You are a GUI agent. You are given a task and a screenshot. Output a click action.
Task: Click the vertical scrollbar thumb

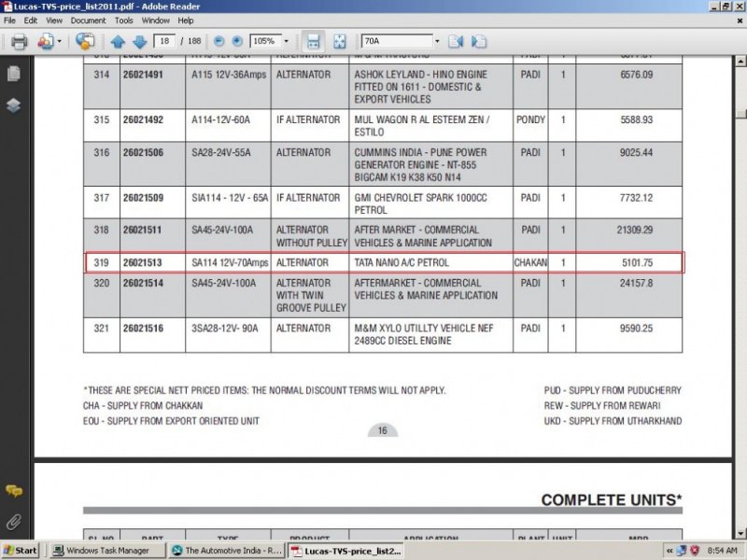point(740,114)
